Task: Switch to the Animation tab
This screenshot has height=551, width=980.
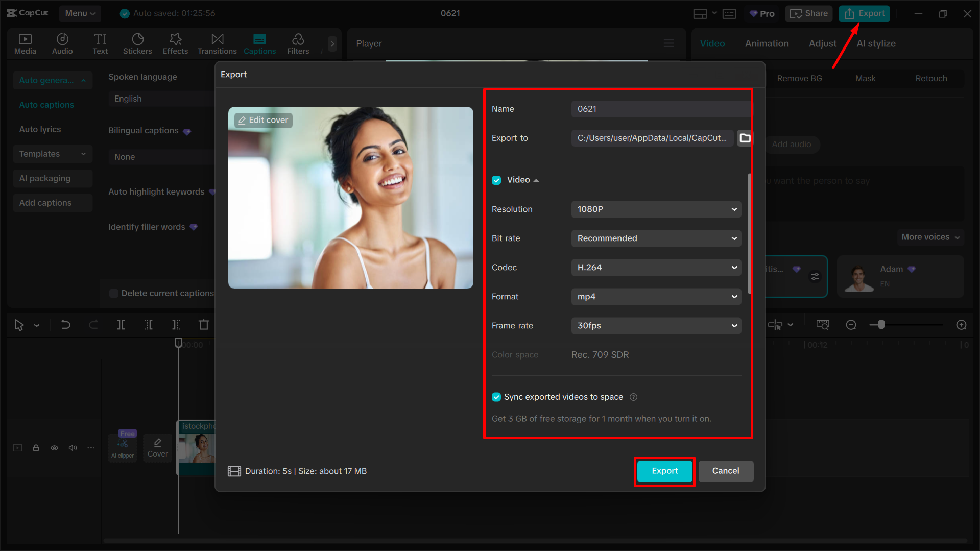Action: pyautogui.click(x=767, y=43)
